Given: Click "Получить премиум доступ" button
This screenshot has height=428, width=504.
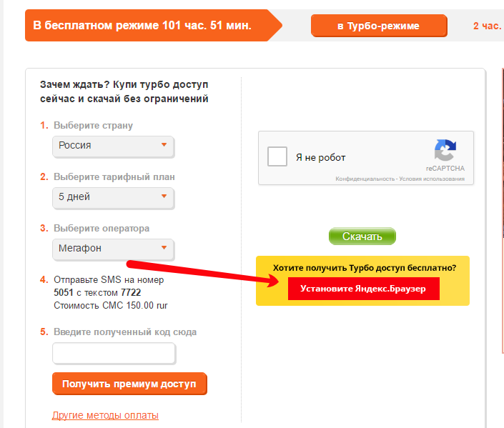Looking at the screenshot, I should [x=129, y=384].
